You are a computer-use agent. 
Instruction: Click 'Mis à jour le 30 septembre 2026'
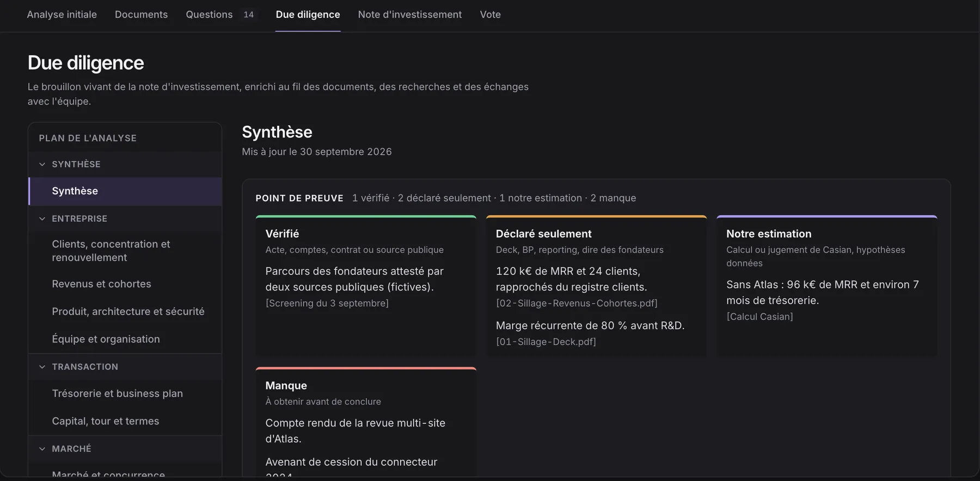[317, 151]
